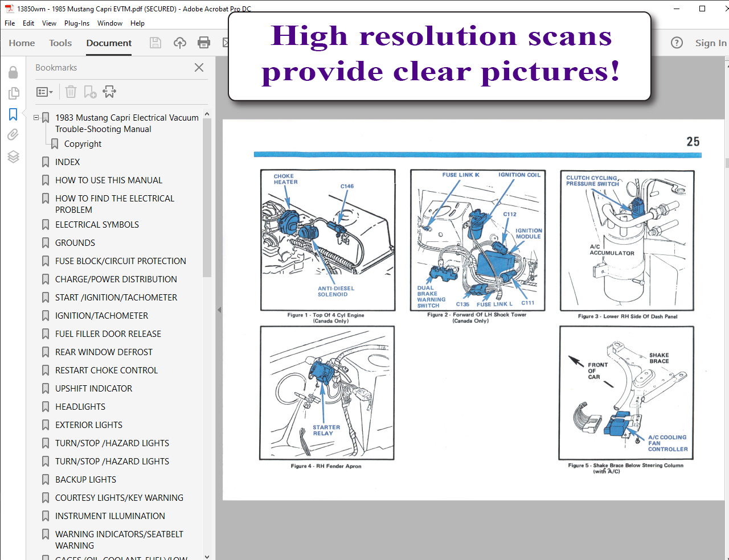
Task: Select the Document tab
Action: click(109, 43)
